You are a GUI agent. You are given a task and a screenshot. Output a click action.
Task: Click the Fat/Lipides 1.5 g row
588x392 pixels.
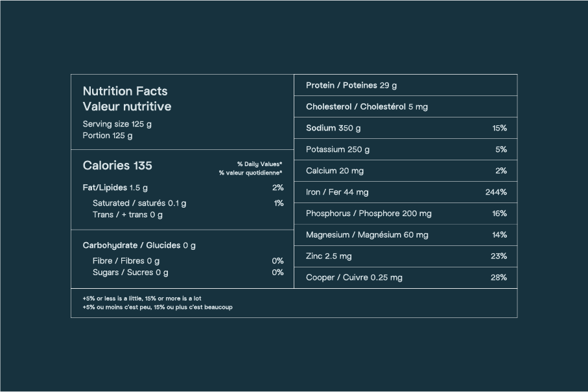point(115,188)
